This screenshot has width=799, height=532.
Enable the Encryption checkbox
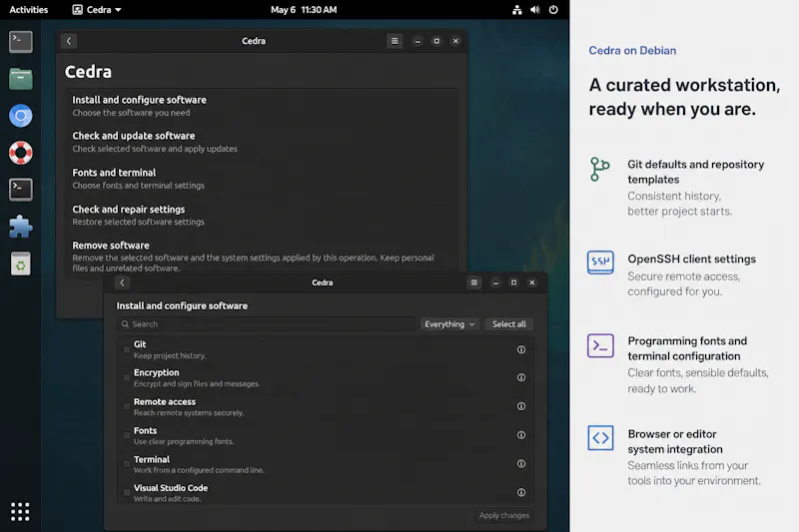127,377
